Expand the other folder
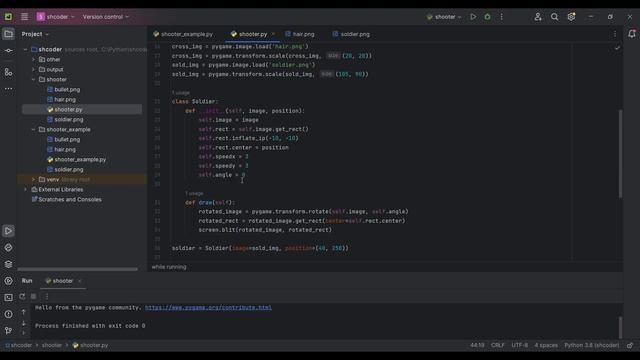Screen dimensions: 640x360 33,60
